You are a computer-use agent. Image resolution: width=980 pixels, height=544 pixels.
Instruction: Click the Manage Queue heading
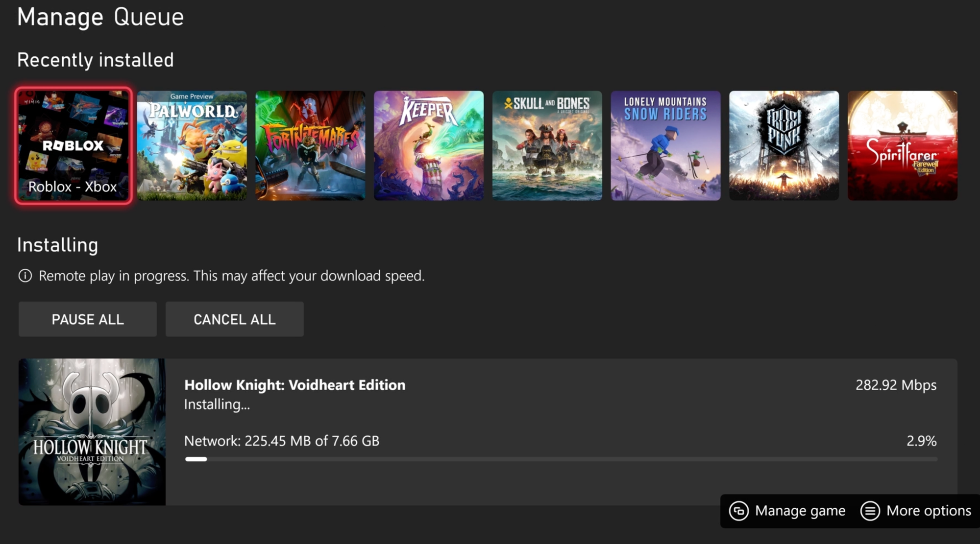[100, 17]
